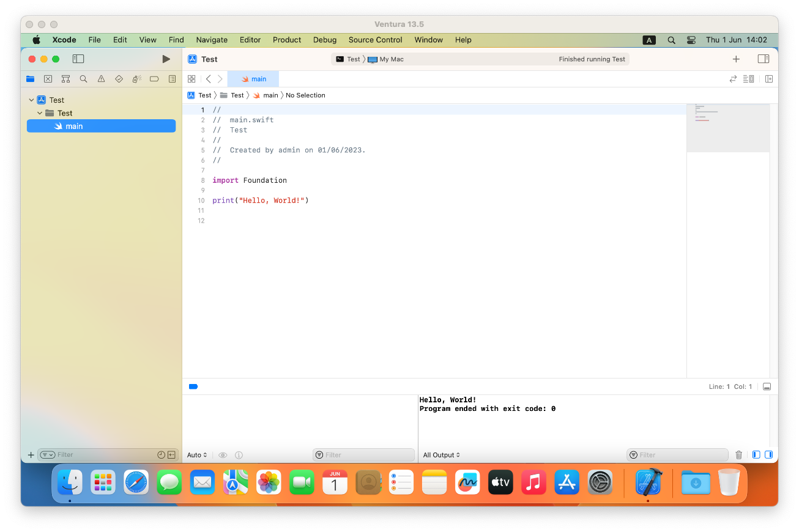Toggle the console pane button
The image size is (799, 532).
(769, 455)
